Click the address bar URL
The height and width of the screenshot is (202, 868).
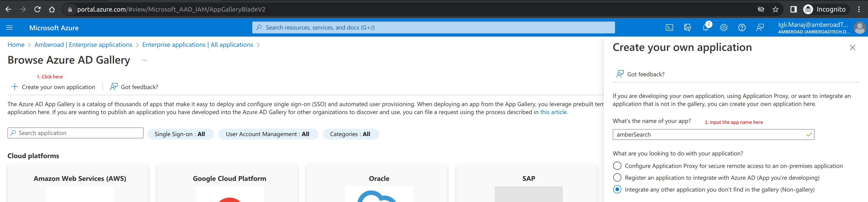click(x=171, y=10)
